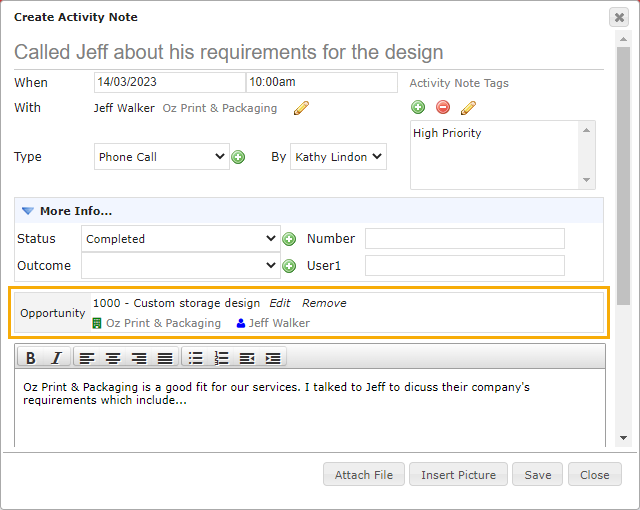640x510 pixels.
Task: Toggle italic formatting in the editor
Action: coord(56,358)
